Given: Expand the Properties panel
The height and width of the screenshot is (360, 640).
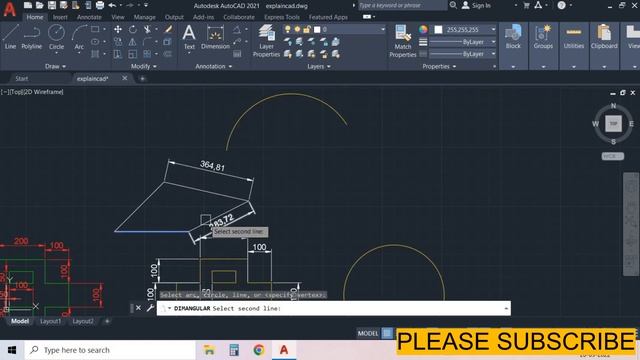Looking at the screenshot, I should (x=439, y=66).
